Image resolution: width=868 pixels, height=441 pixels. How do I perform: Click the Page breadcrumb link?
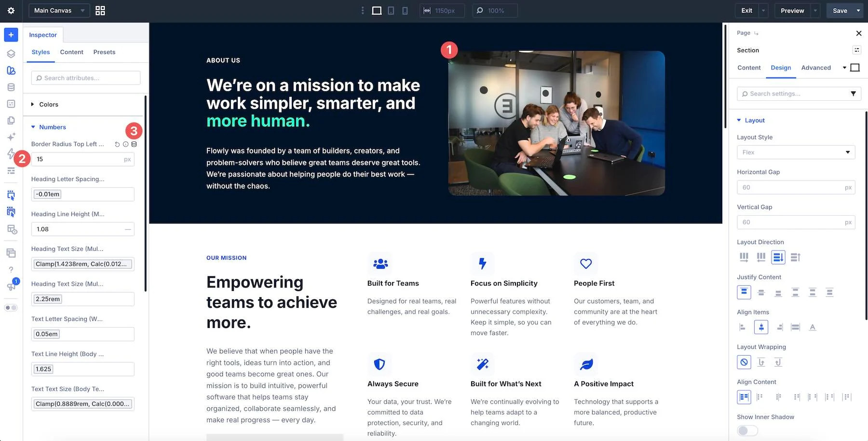pyautogui.click(x=744, y=33)
